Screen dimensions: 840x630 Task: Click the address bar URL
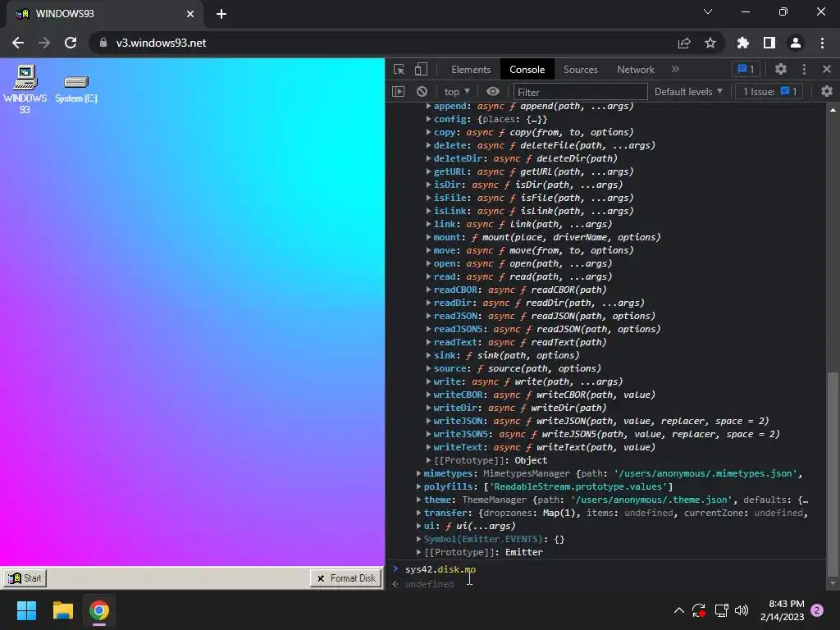click(161, 43)
